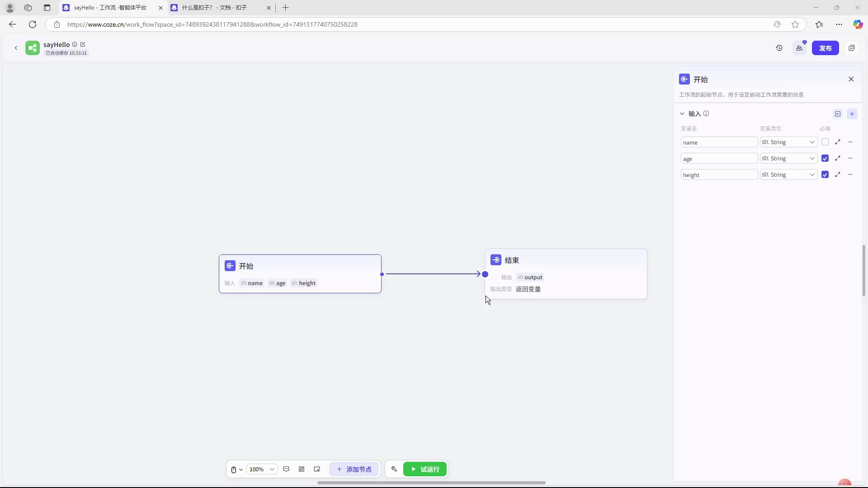Open the 100% zoom level dropdown

click(262, 469)
